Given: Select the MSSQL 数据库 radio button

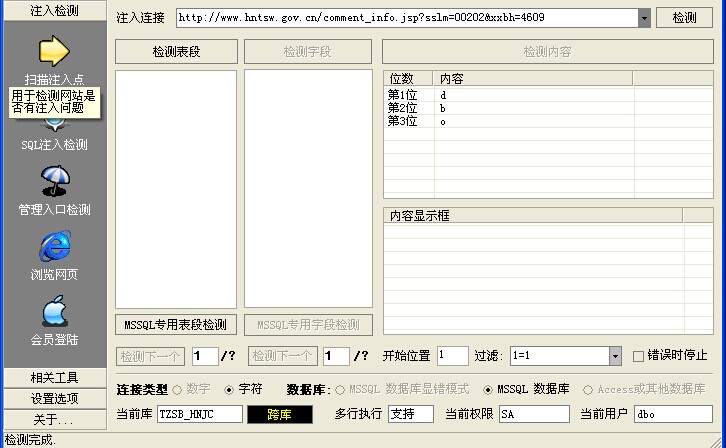Looking at the screenshot, I should click(488, 390).
